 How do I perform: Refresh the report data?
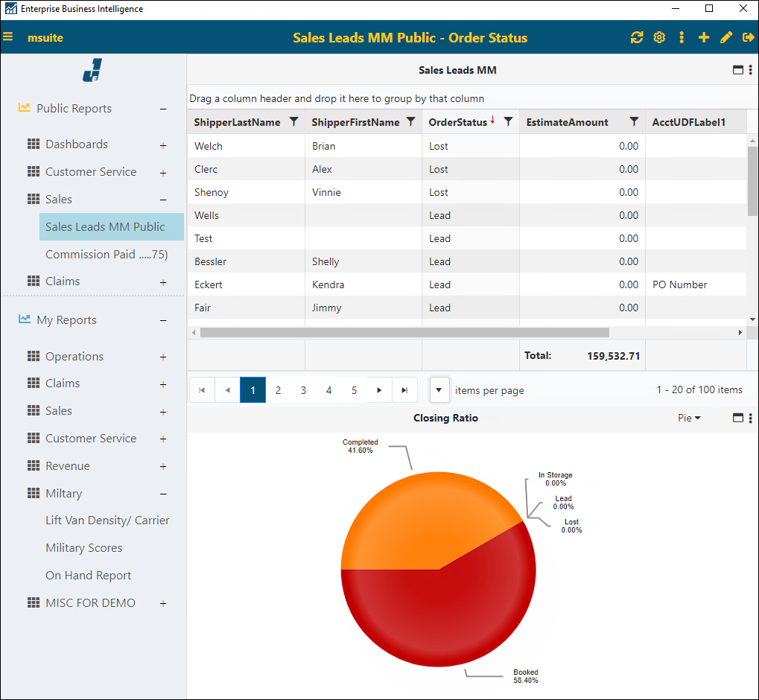tap(636, 37)
